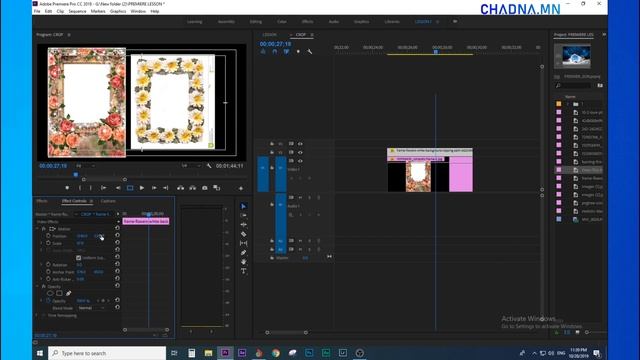Screen dimensions: 640x360
Task: Add marker in Program monitor
Action: click(x=67, y=188)
